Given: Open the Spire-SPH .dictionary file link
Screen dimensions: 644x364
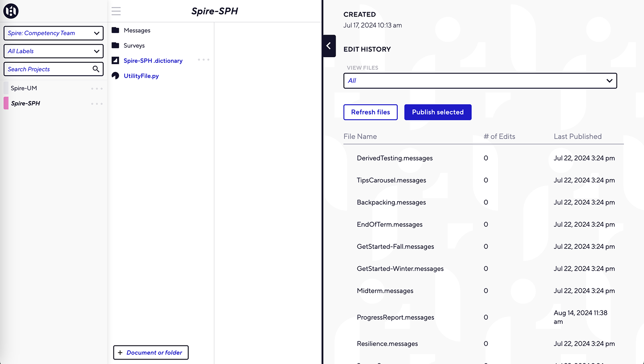Looking at the screenshot, I should point(153,61).
